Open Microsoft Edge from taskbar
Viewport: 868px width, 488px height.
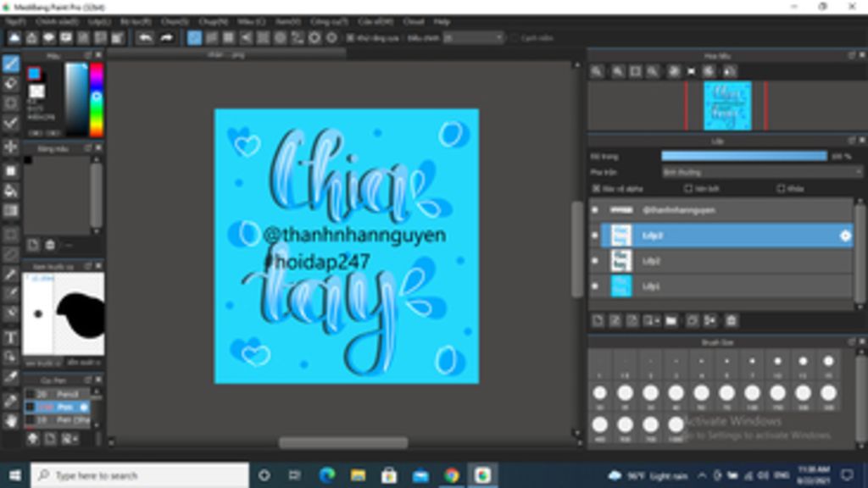[x=327, y=475]
